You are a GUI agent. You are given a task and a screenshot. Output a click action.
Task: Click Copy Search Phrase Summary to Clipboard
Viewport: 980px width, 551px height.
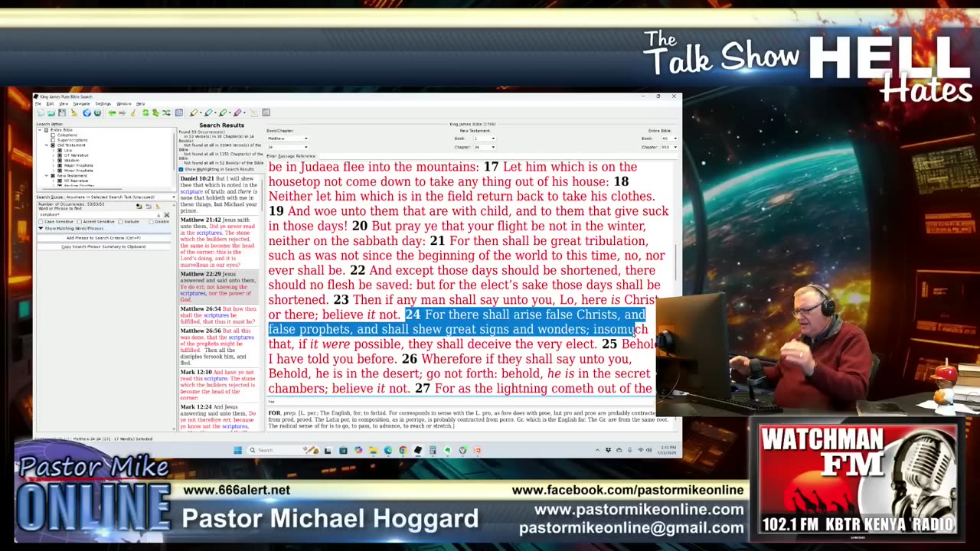click(x=103, y=246)
